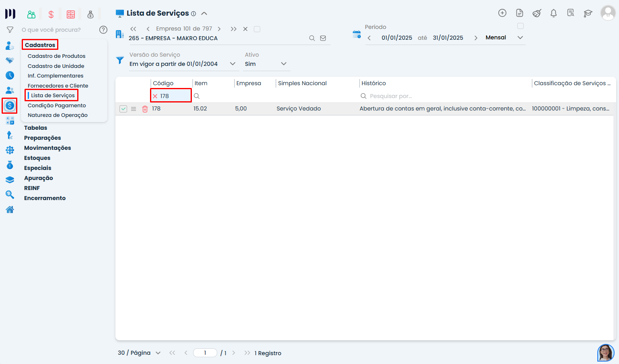Tick the checkbox above the Período field

pos(520,26)
